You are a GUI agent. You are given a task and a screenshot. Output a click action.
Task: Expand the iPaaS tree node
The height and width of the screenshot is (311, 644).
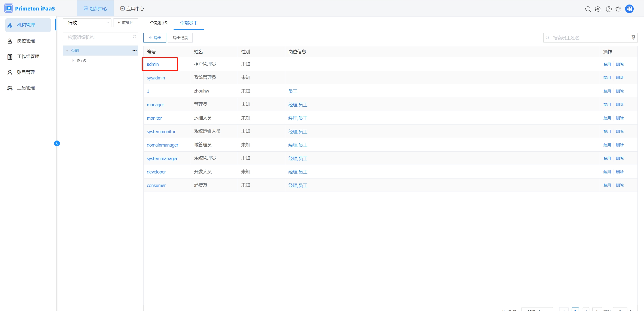pos(73,61)
